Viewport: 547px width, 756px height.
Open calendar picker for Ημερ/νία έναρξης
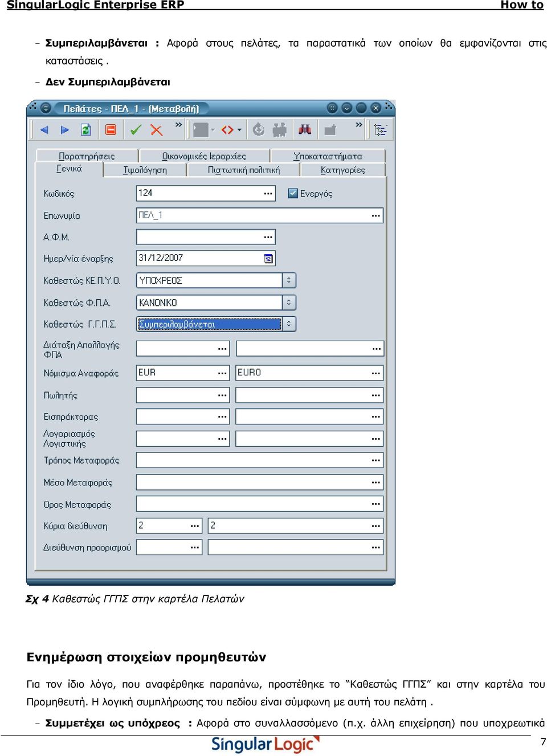(268, 259)
